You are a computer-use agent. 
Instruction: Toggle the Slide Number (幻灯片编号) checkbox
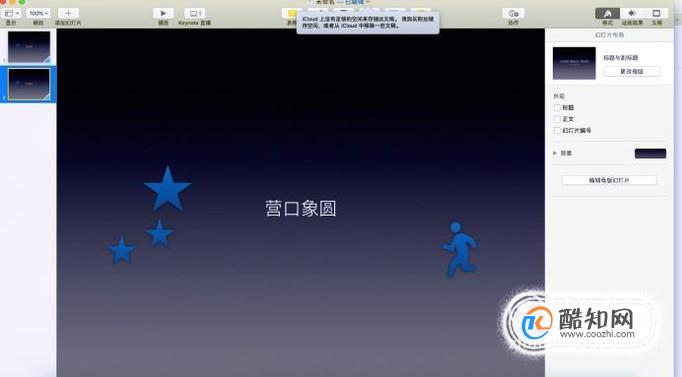[x=557, y=130]
